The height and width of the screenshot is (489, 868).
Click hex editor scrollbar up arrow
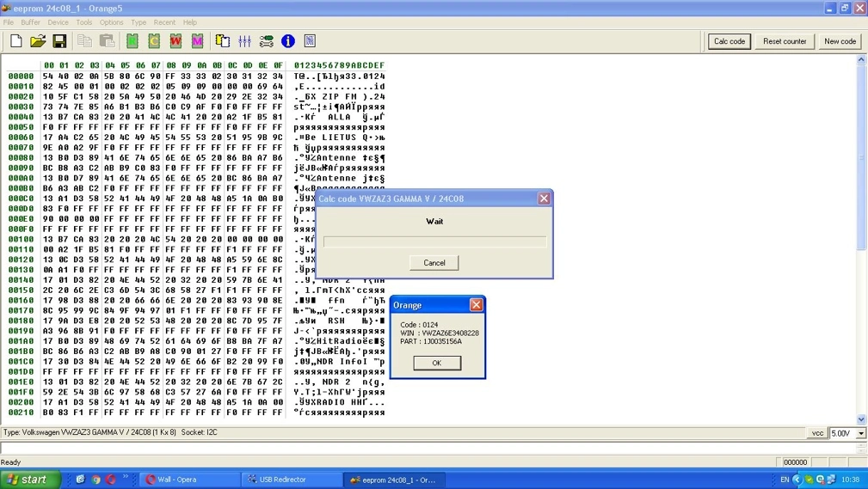click(861, 59)
